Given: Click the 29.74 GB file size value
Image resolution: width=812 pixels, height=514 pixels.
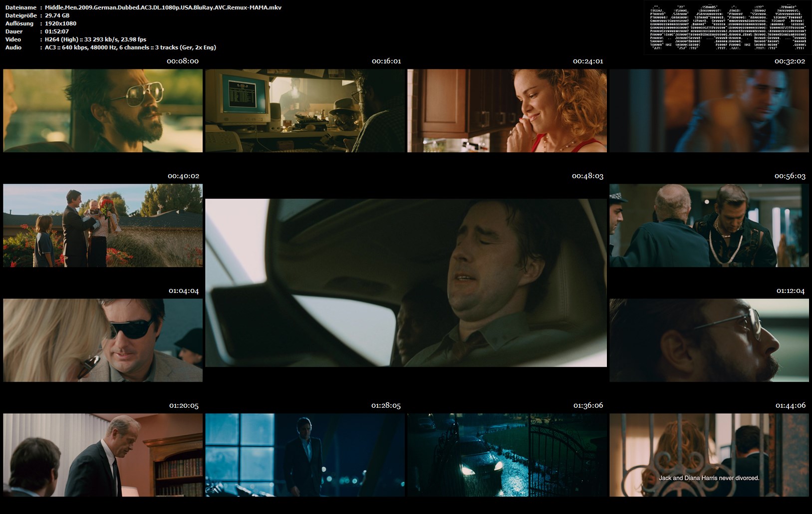Looking at the screenshot, I should (x=57, y=15).
